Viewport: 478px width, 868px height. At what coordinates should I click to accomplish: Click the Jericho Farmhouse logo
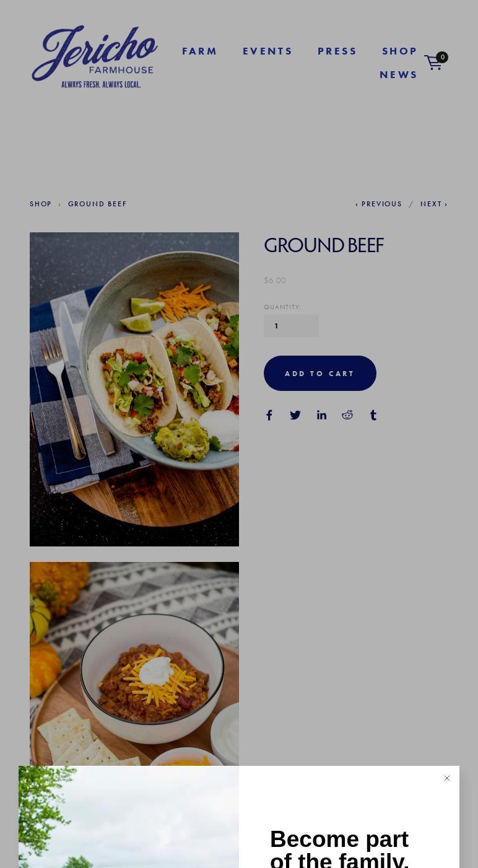pyautogui.click(x=95, y=56)
